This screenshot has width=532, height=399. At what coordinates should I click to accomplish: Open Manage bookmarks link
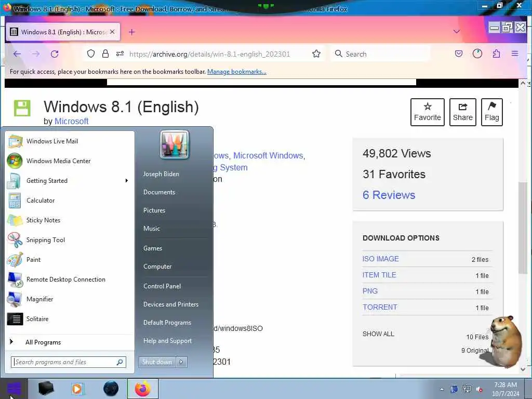click(x=237, y=72)
